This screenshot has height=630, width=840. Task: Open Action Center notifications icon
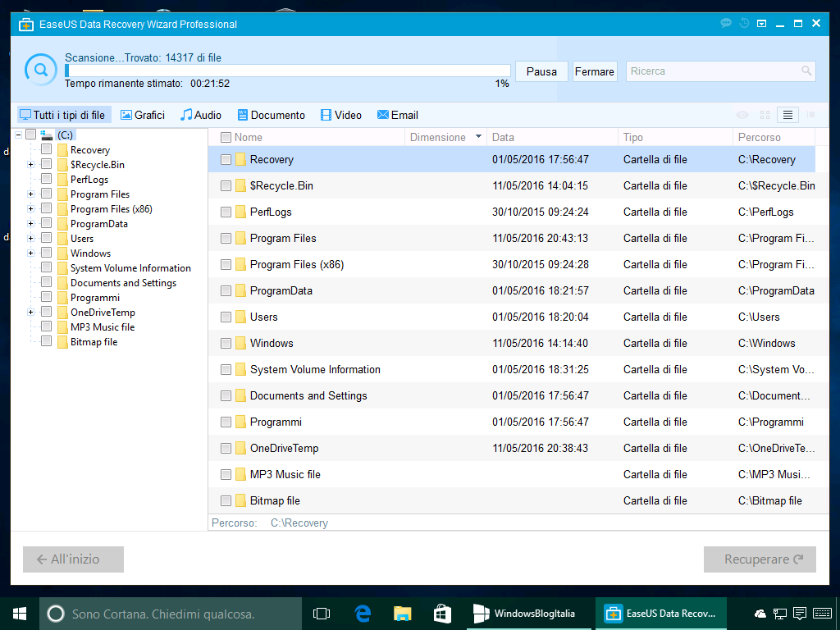800,614
